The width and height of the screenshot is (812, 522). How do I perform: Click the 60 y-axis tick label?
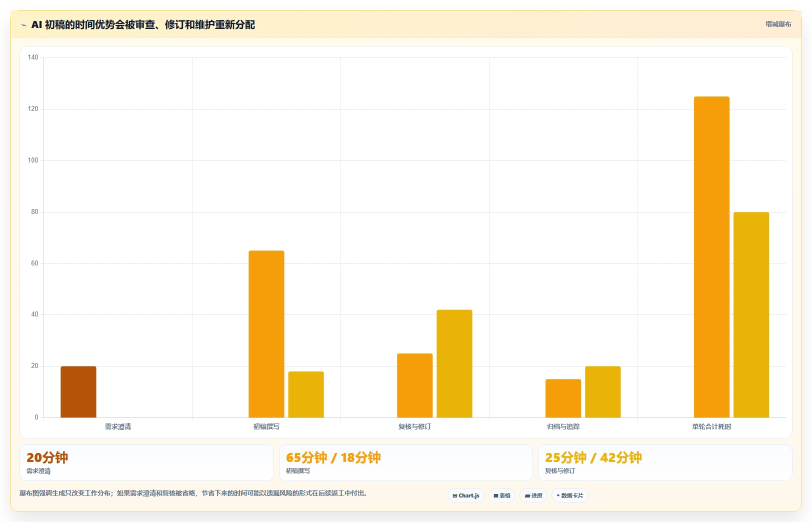(x=34, y=263)
